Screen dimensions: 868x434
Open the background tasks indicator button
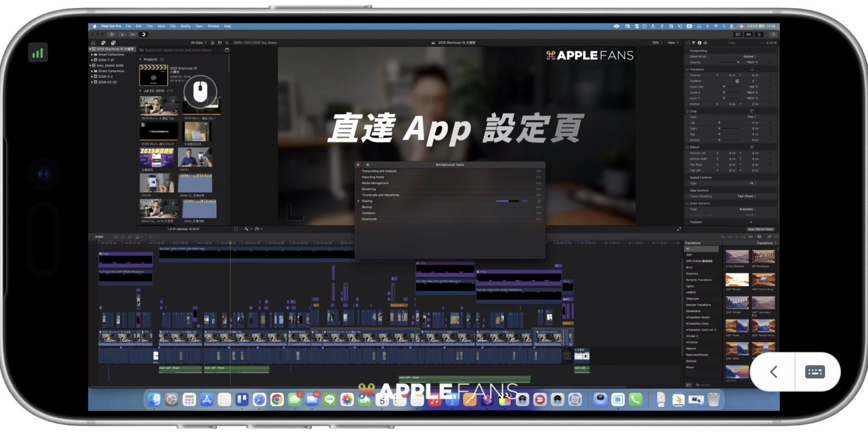(x=143, y=34)
